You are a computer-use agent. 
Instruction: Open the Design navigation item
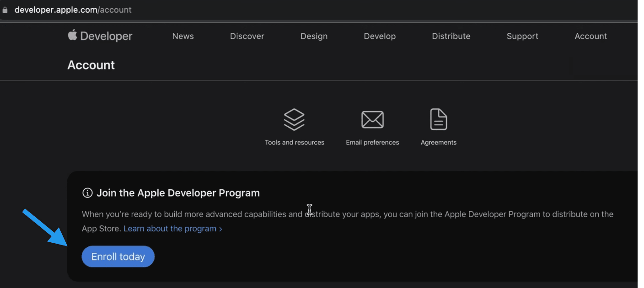(x=314, y=36)
